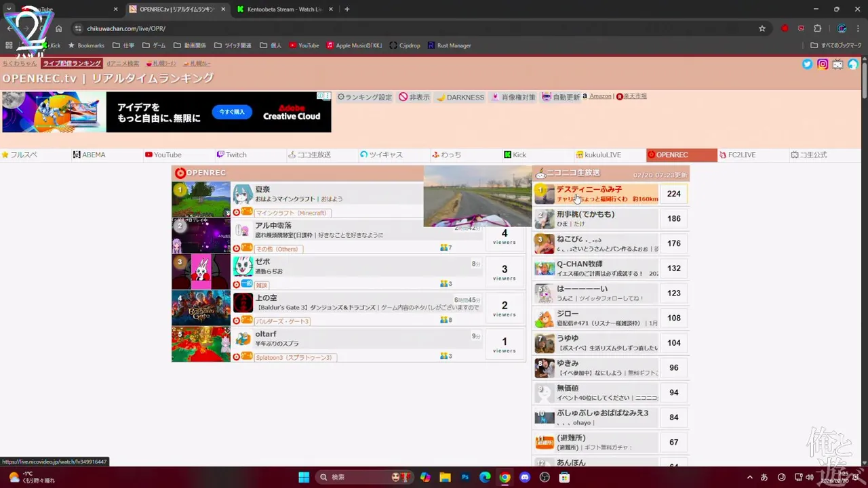Toggle Japanese IME あ indicator
Image resolution: width=868 pixels, height=488 pixels.
coord(765,477)
